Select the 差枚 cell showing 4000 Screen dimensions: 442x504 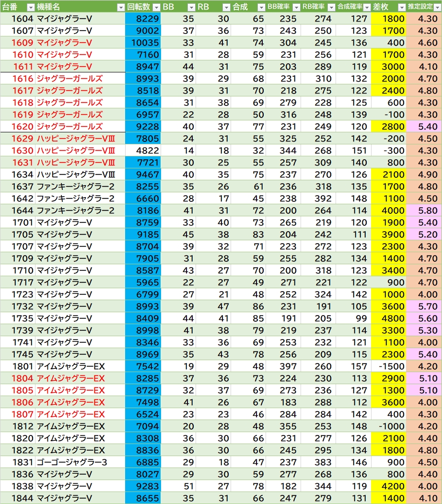click(389, 211)
